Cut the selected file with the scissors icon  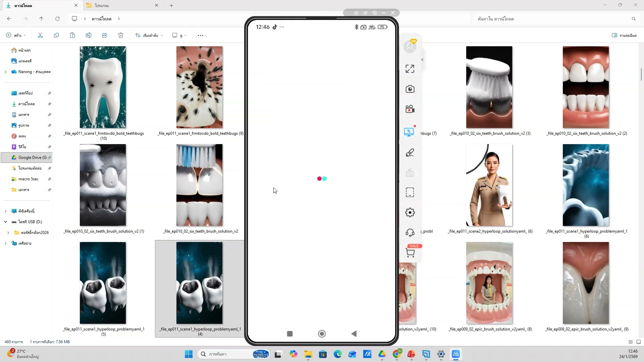(40, 35)
